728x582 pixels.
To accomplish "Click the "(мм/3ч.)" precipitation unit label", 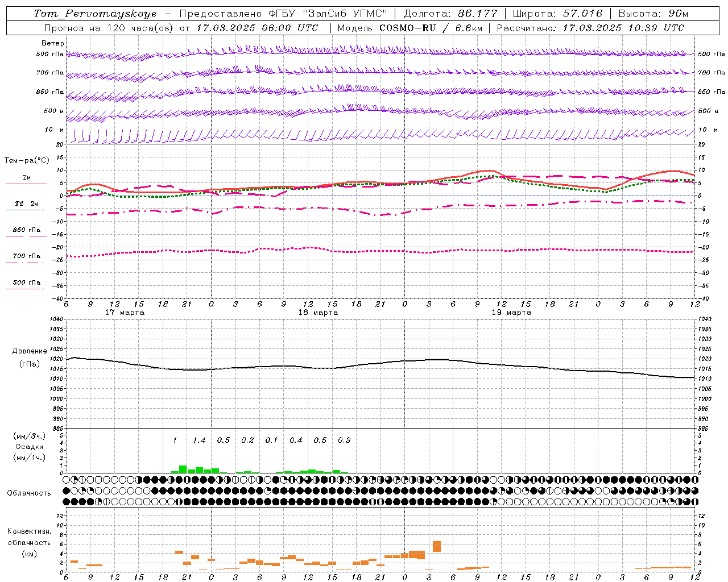I will click(30, 436).
